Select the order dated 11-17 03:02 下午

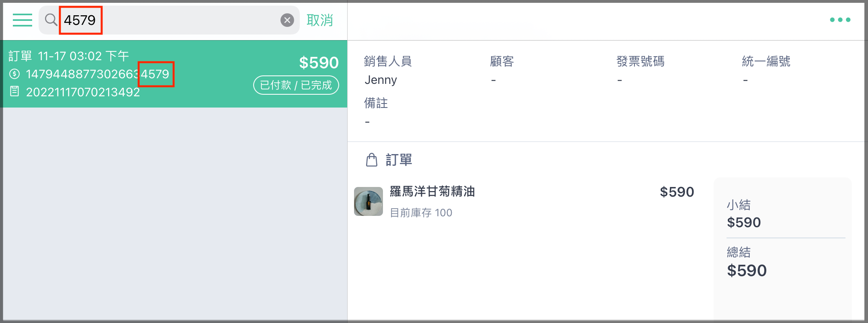(175, 74)
